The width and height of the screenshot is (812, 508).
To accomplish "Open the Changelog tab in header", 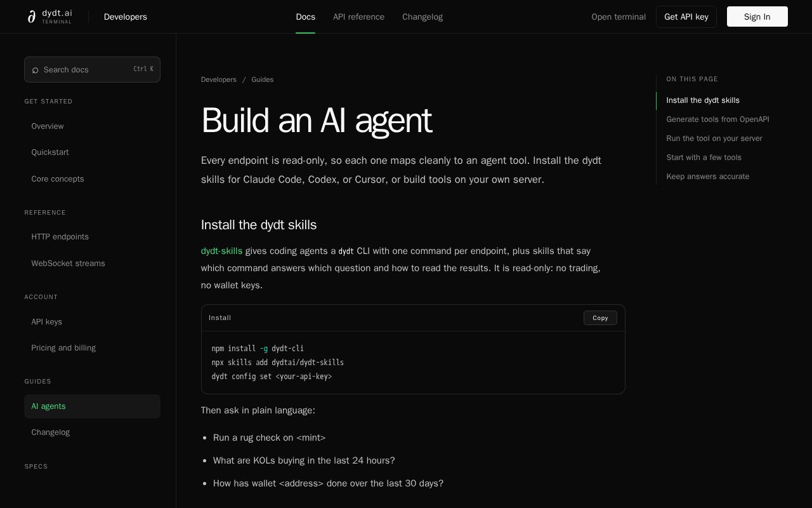I will point(422,17).
